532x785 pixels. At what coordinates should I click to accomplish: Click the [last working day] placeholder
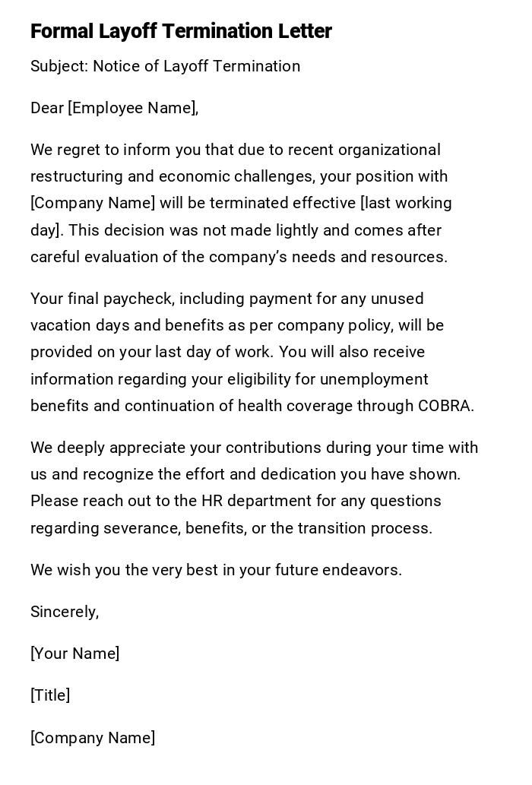click(x=406, y=203)
